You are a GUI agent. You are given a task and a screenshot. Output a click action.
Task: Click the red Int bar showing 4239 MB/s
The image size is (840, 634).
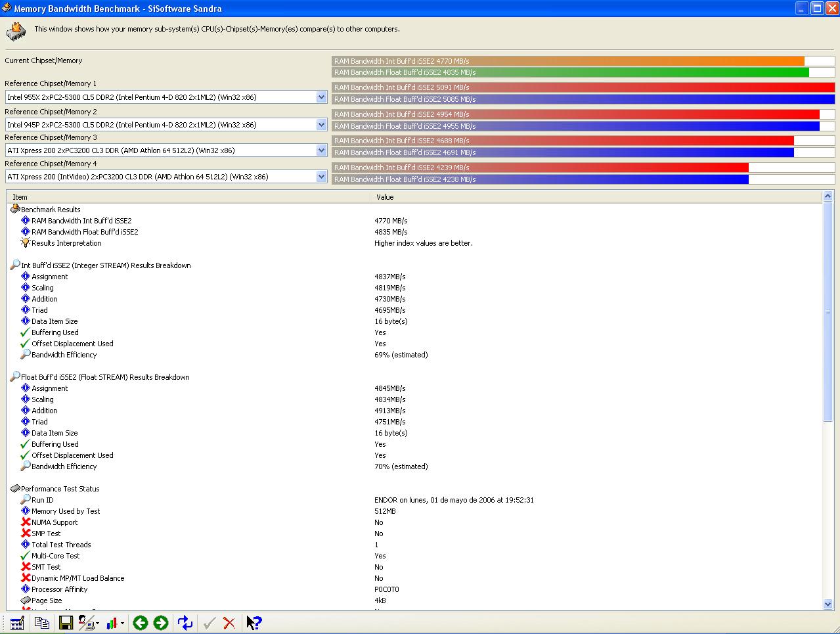(x=541, y=168)
